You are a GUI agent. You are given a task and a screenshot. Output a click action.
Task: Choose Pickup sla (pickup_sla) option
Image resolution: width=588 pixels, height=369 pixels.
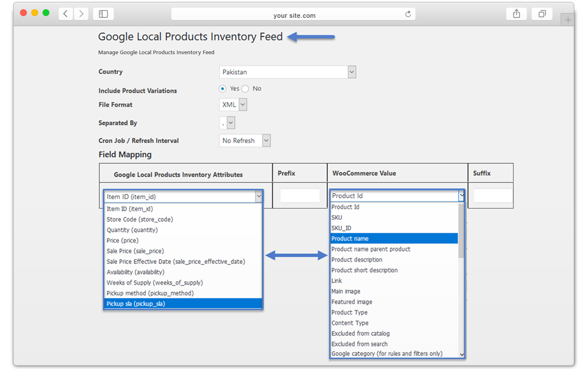pyautogui.click(x=183, y=304)
